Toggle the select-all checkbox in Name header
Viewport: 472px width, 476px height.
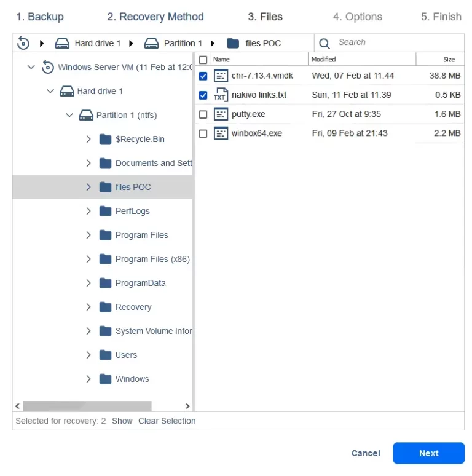tap(203, 60)
